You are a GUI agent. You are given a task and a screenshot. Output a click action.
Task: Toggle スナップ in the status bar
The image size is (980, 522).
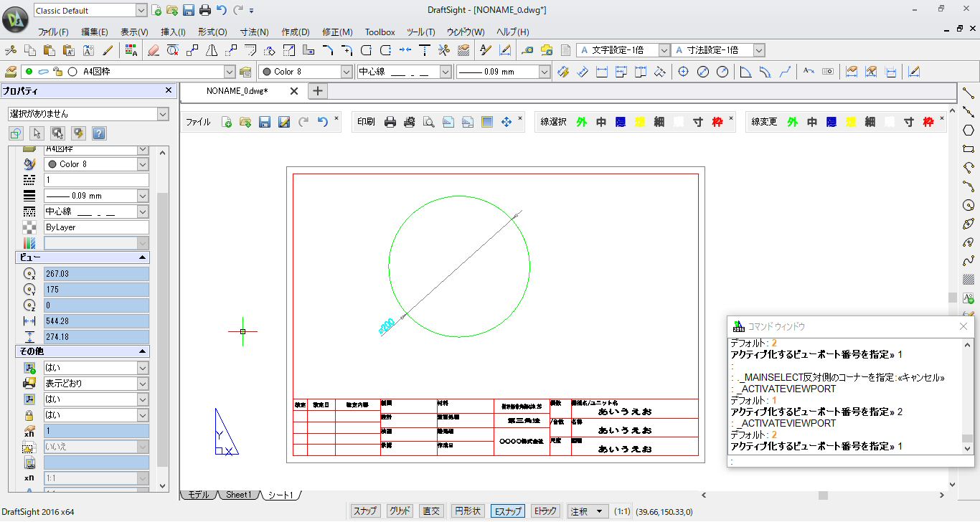coord(364,511)
